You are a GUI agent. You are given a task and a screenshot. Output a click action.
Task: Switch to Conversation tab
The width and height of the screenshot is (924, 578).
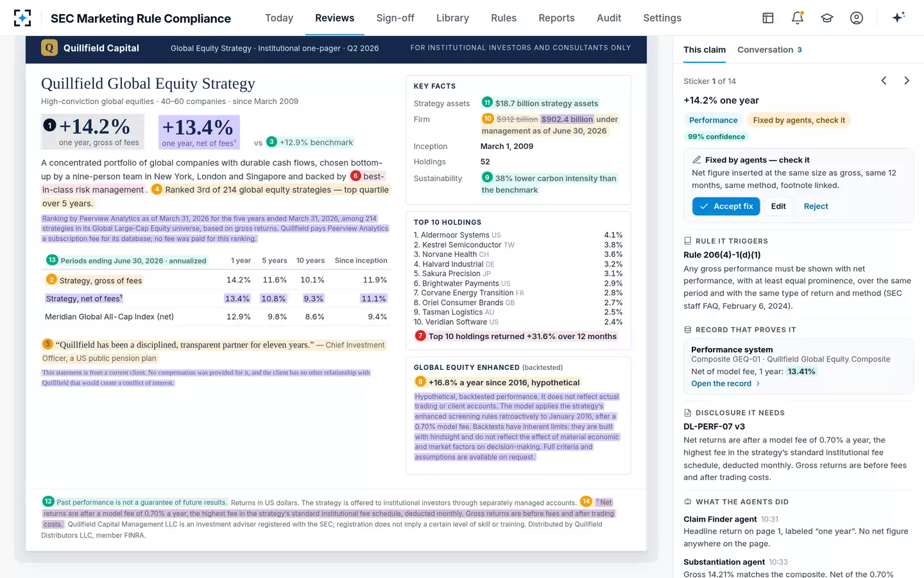(769, 49)
